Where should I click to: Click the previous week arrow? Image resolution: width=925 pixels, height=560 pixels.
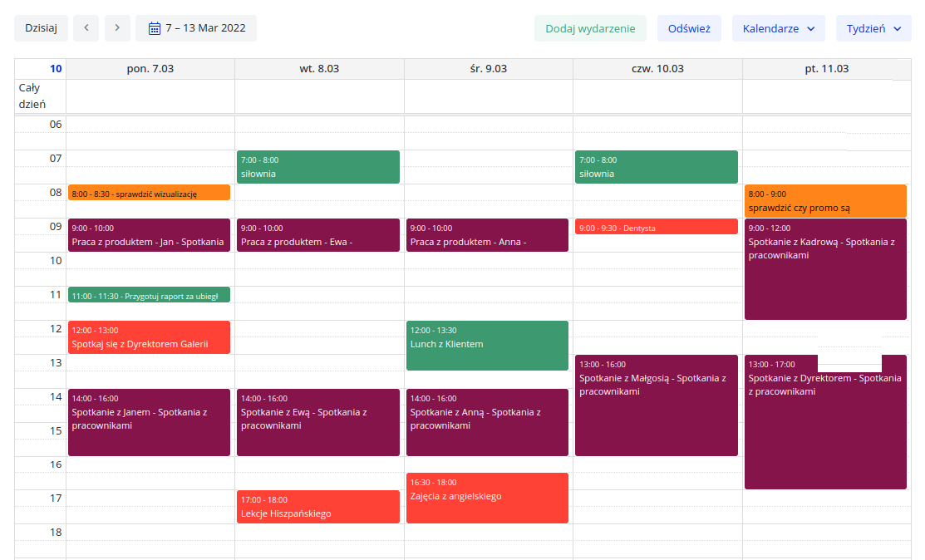pyautogui.click(x=86, y=28)
